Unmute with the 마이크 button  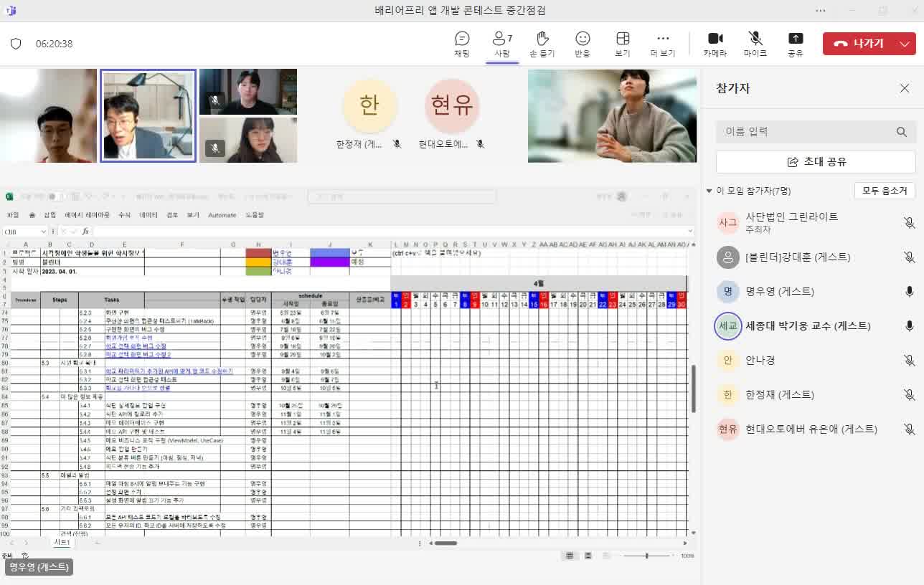point(755,44)
